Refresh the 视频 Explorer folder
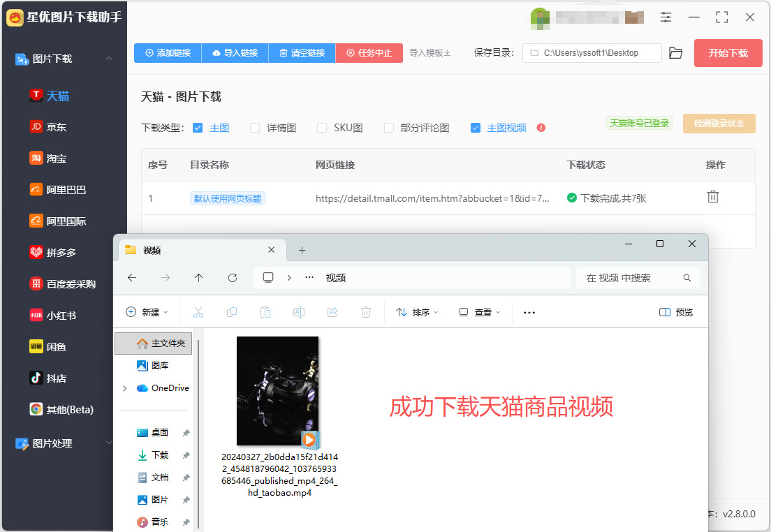Image resolution: width=771 pixels, height=532 pixels. (x=233, y=278)
